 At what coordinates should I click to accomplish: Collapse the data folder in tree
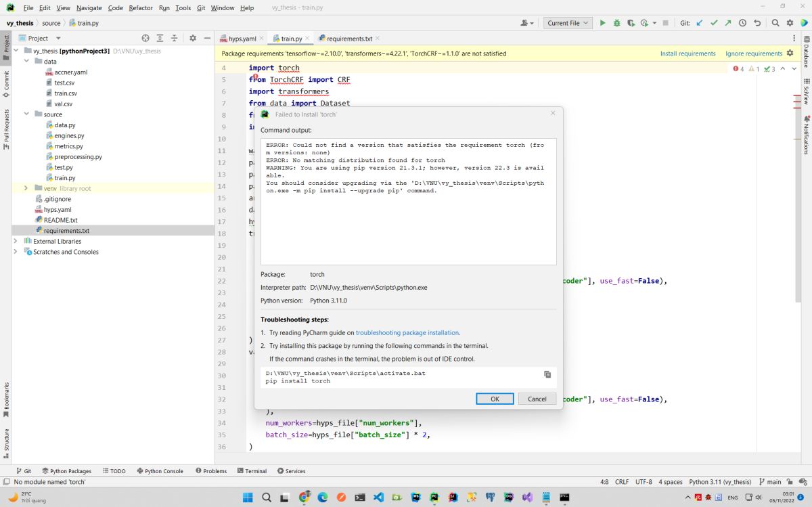[x=26, y=62]
